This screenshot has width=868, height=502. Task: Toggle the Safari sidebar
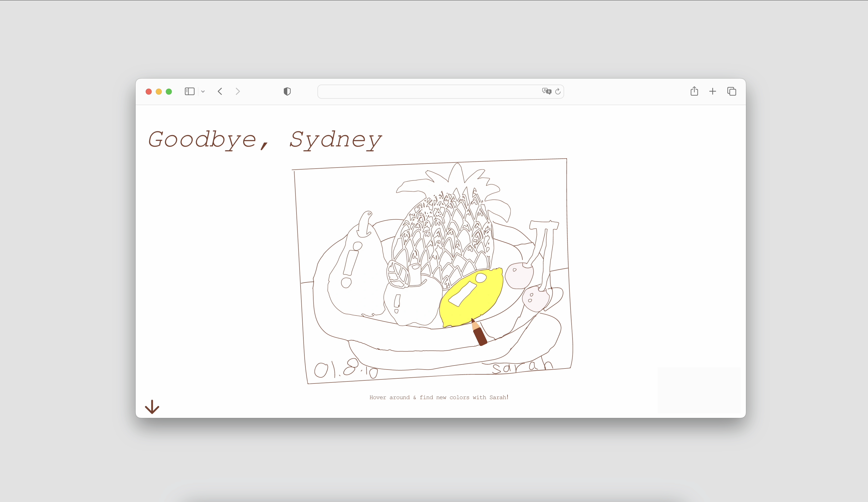189,91
